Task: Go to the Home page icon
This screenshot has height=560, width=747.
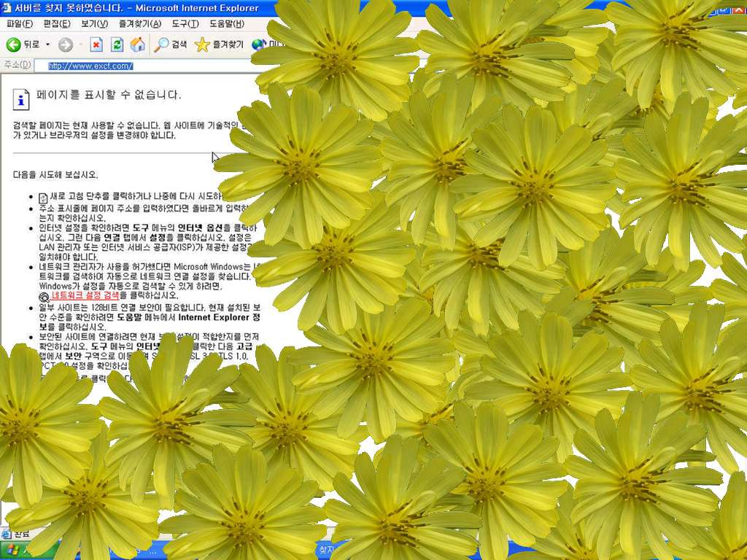Action: [137, 45]
